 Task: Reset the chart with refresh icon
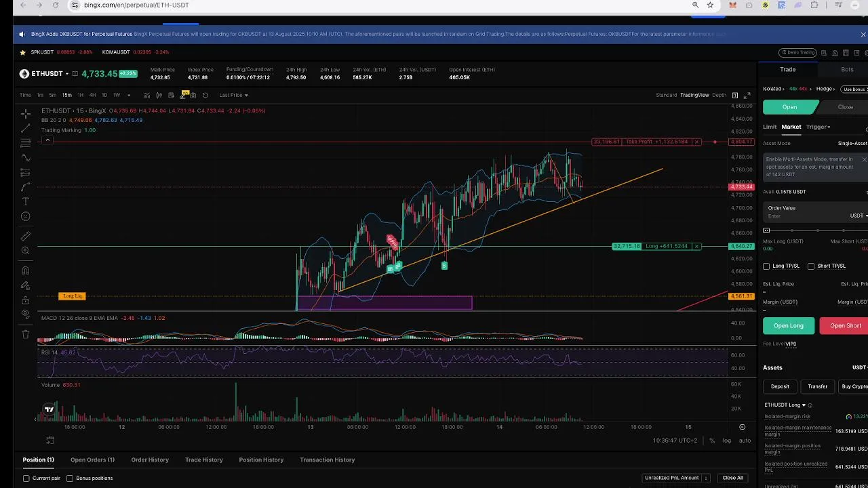205,95
